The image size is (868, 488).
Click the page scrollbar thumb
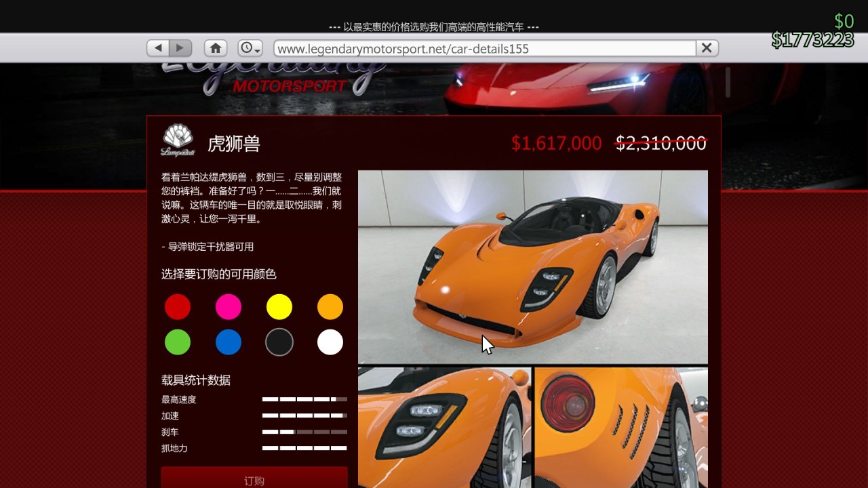(728, 82)
